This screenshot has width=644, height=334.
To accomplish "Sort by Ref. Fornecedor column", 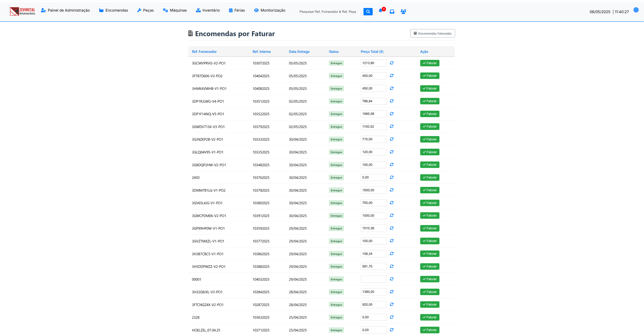I will (204, 51).
